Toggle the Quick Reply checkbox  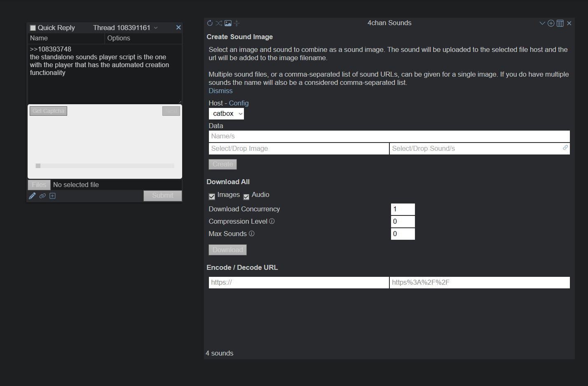33,28
